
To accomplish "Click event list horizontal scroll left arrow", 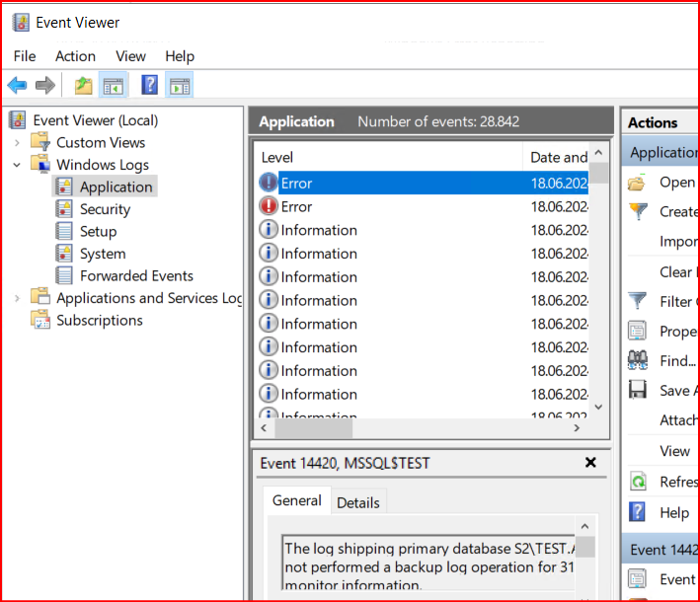I will click(264, 428).
